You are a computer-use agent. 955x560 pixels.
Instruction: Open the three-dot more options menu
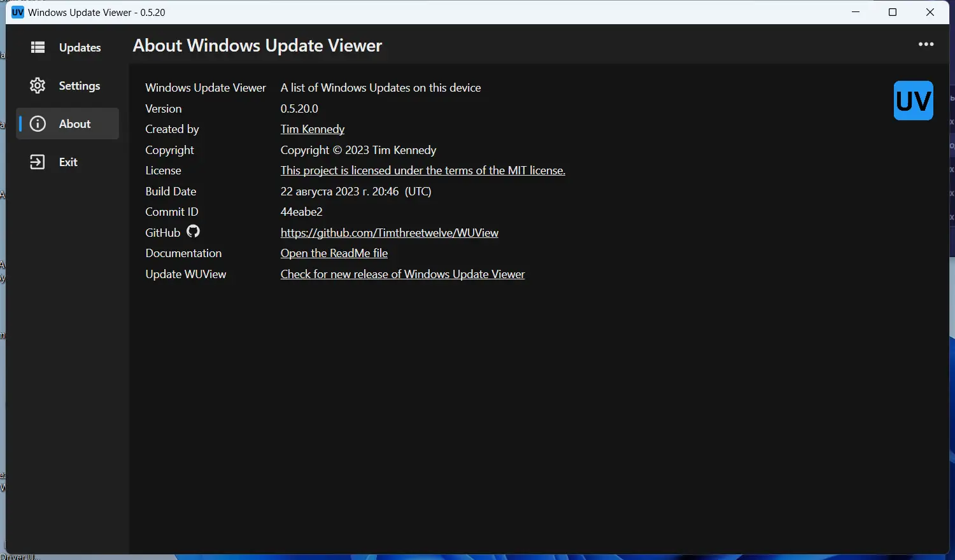[x=926, y=44]
